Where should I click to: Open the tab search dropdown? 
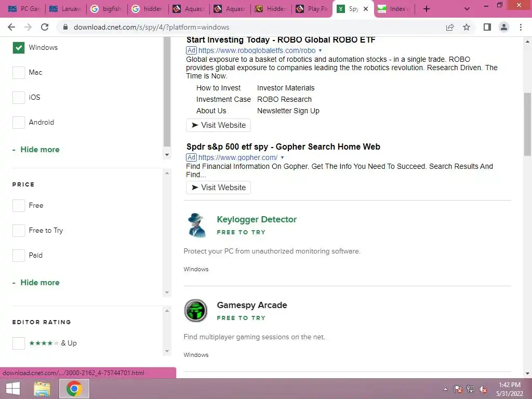[x=467, y=9]
